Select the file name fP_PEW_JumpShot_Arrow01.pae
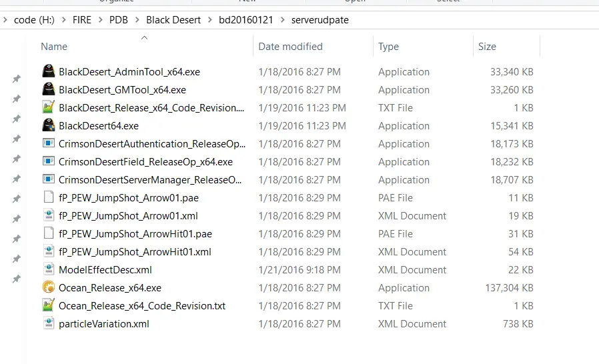The width and height of the screenshot is (599, 364). [x=129, y=198]
